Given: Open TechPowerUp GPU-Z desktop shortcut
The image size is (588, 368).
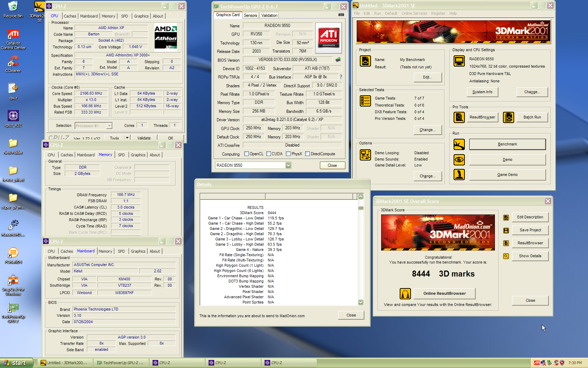Looking at the screenshot, I should 13,313.
